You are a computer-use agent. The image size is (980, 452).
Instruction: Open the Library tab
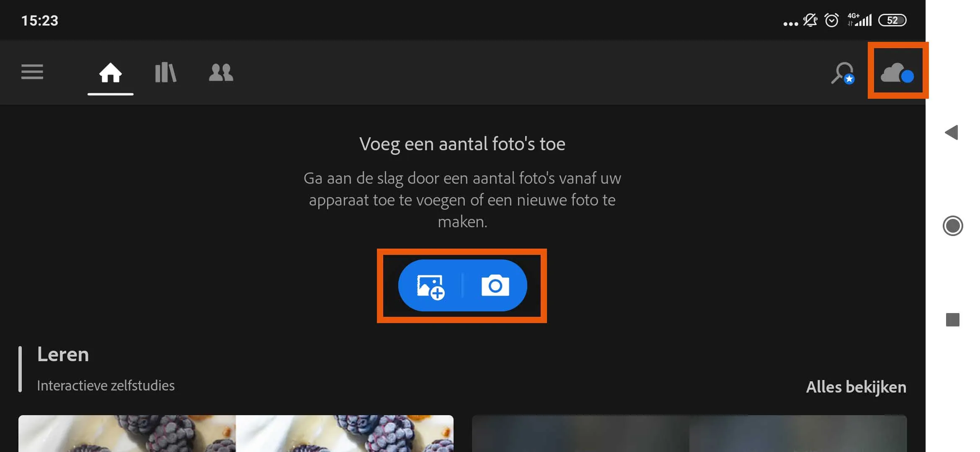[x=165, y=72]
